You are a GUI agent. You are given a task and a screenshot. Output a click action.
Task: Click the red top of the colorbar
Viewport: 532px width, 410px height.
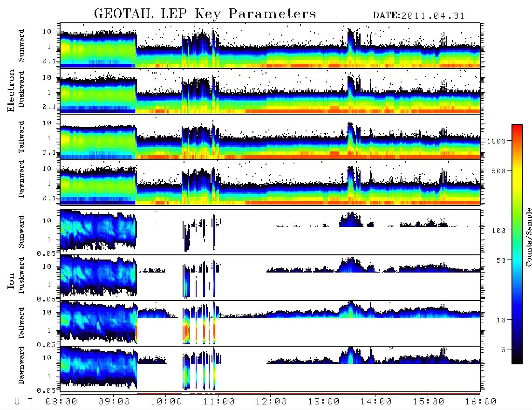pos(517,127)
